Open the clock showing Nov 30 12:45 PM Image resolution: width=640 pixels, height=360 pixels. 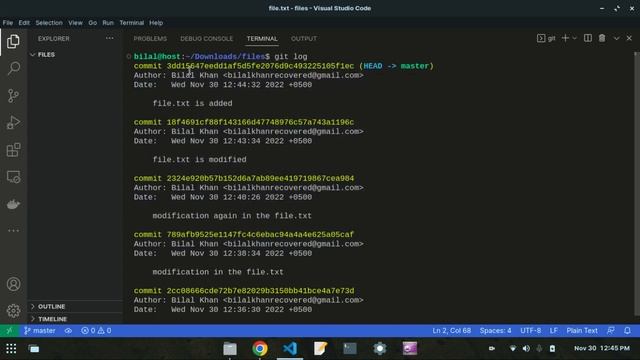tap(602, 349)
